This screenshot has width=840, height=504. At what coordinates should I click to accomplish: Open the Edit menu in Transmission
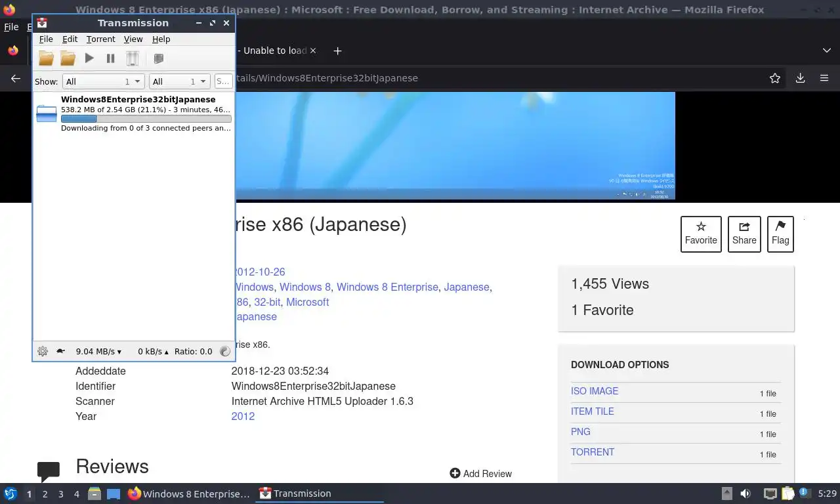70,39
